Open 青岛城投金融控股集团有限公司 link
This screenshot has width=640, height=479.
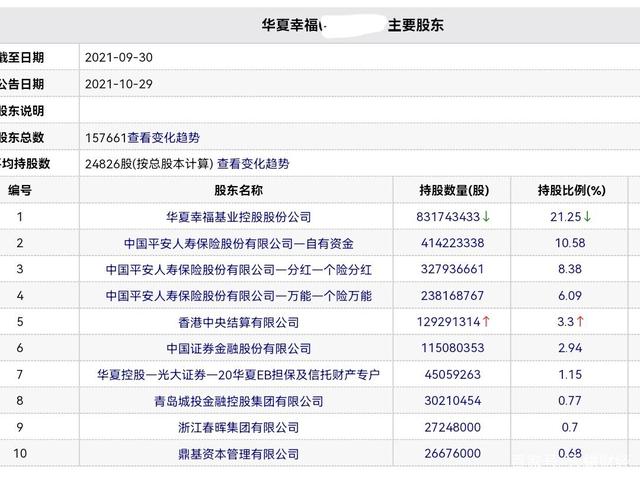(x=238, y=401)
